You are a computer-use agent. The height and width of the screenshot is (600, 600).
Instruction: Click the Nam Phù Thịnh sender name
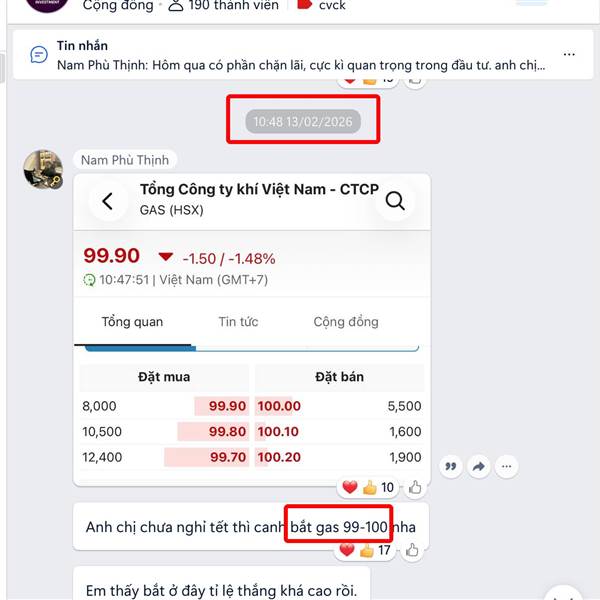[x=125, y=160]
